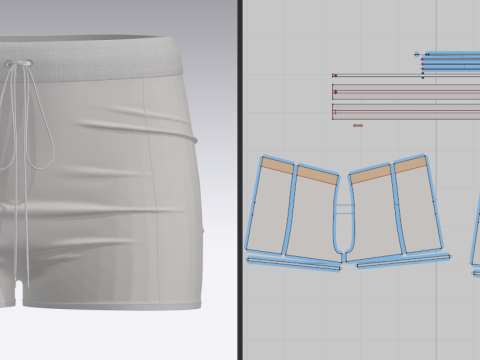Select the long hem strip under the right two panels

pos(404,261)
